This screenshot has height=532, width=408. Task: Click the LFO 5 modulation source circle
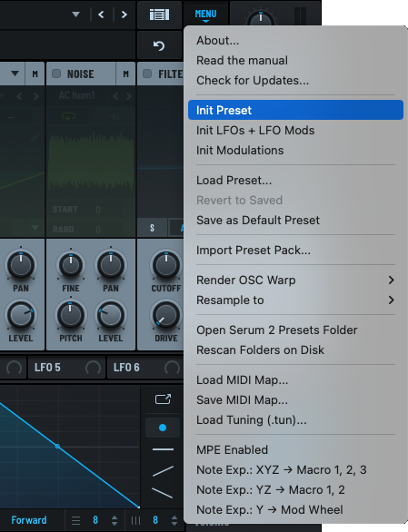tap(93, 368)
